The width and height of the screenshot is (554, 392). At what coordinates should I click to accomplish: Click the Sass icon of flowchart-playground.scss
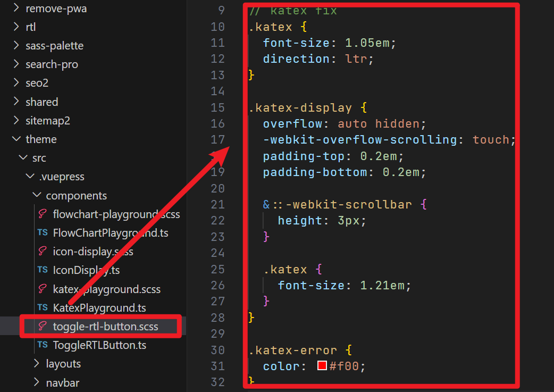43,214
